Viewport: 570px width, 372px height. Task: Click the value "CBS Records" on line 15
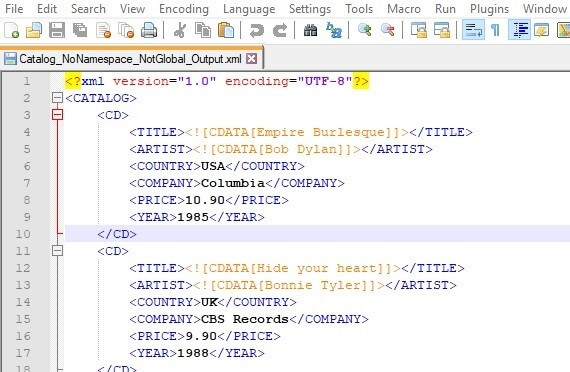coord(245,319)
